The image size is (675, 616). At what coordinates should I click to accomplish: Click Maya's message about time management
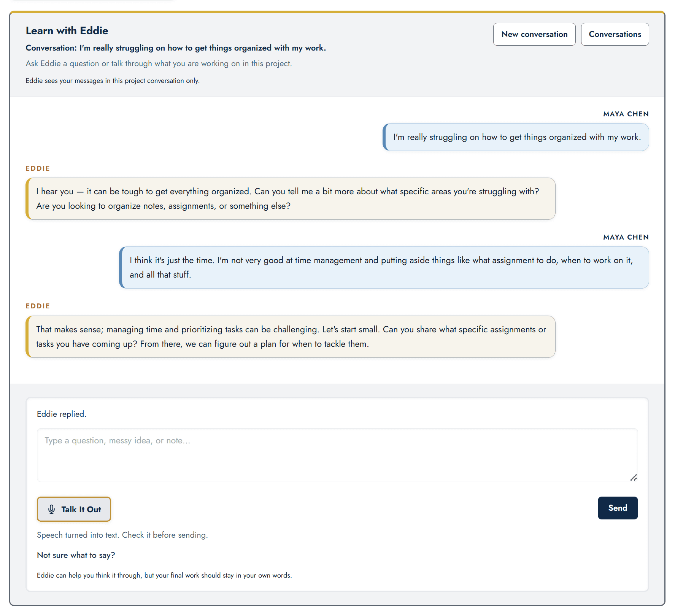[x=384, y=268]
